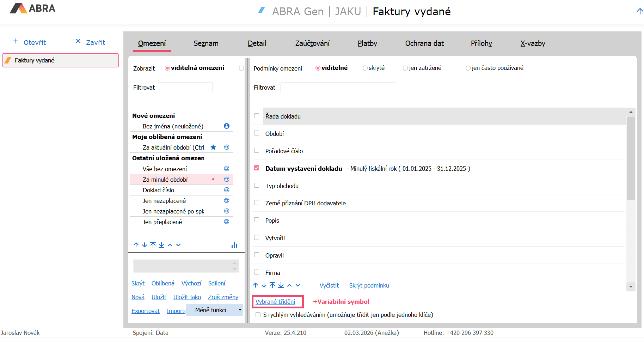Go to the Zaúčtování tab
This screenshot has width=644, height=338.
312,43
